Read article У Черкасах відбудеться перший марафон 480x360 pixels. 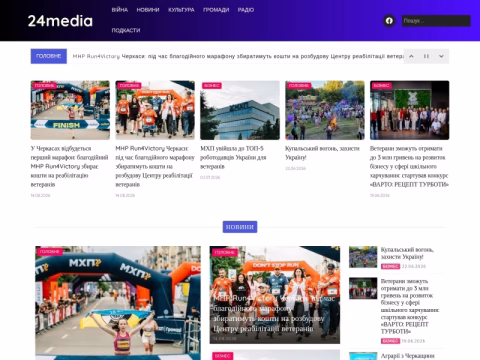pos(69,166)
